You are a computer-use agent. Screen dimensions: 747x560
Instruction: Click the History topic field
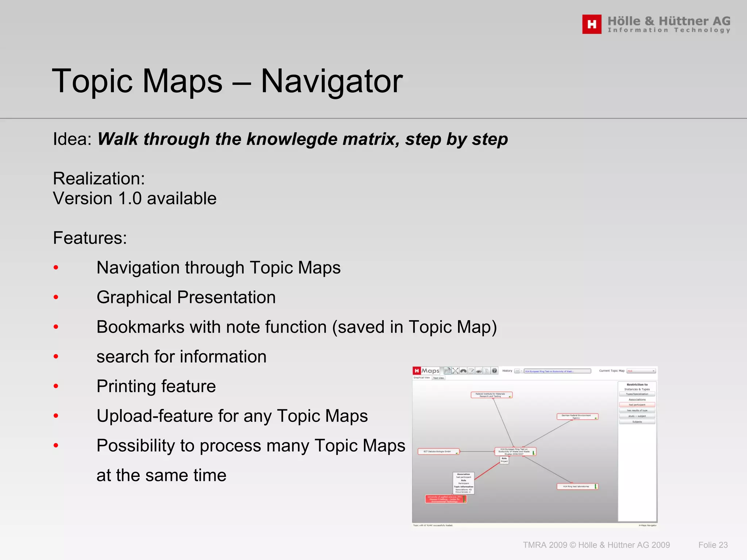(557, 371)
